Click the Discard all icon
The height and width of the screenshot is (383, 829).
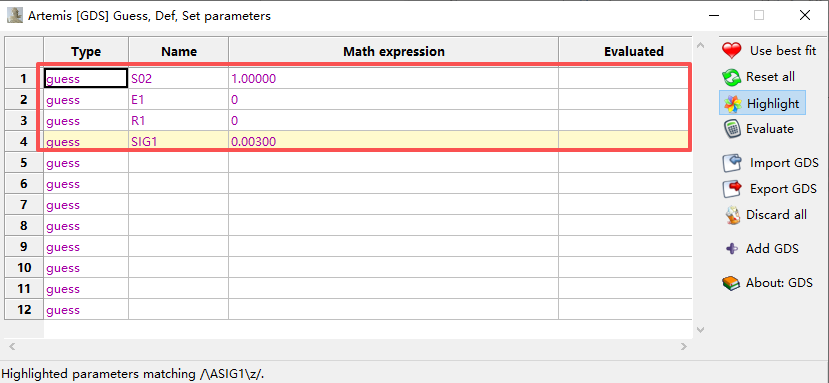pos(732,215)
